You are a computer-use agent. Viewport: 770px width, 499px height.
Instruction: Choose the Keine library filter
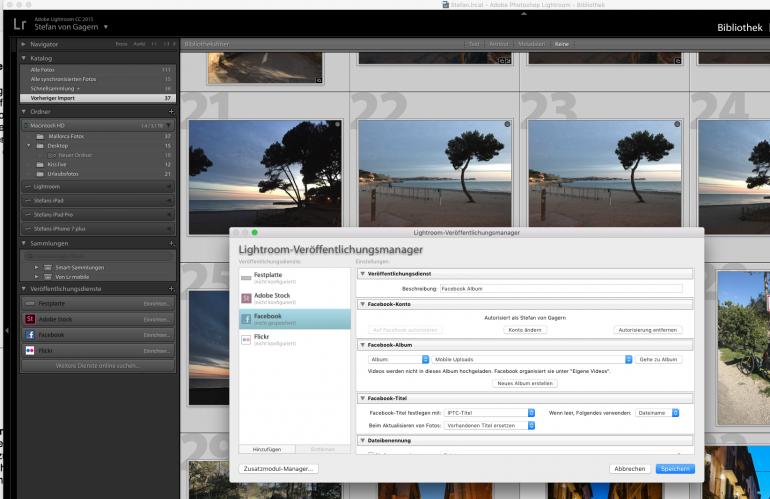coord(561,44)
